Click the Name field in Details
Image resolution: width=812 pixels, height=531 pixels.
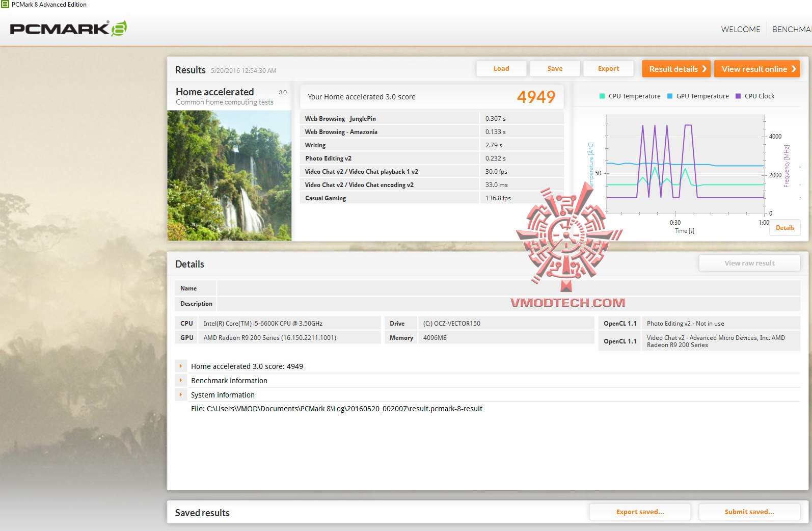(508, 288)
